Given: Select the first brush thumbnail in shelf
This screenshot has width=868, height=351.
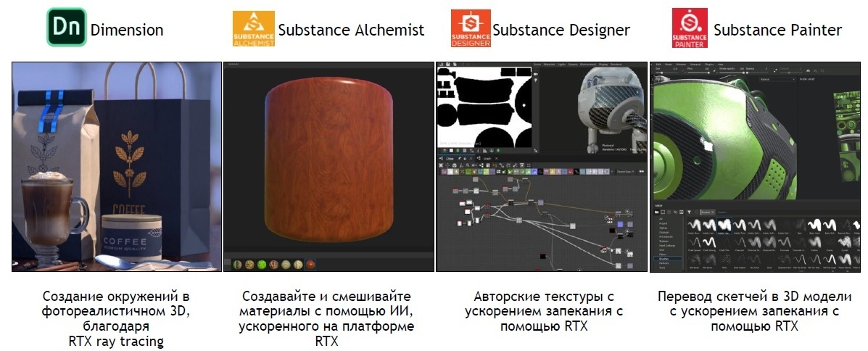Looking at the screenshot, I should [x=694, y=225].
